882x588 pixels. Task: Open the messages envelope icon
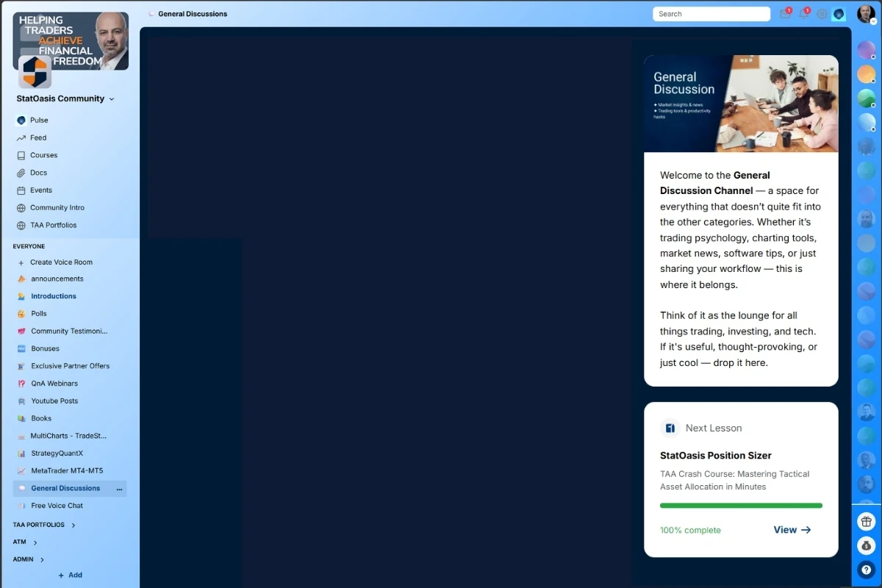(x=785, y=14)
